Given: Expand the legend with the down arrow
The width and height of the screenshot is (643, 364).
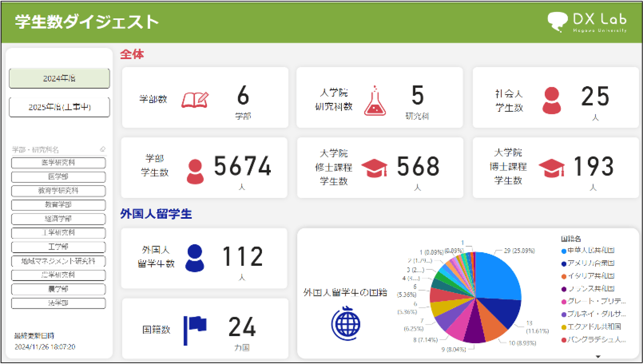Looking at the screenshot, I should (598, 357).
